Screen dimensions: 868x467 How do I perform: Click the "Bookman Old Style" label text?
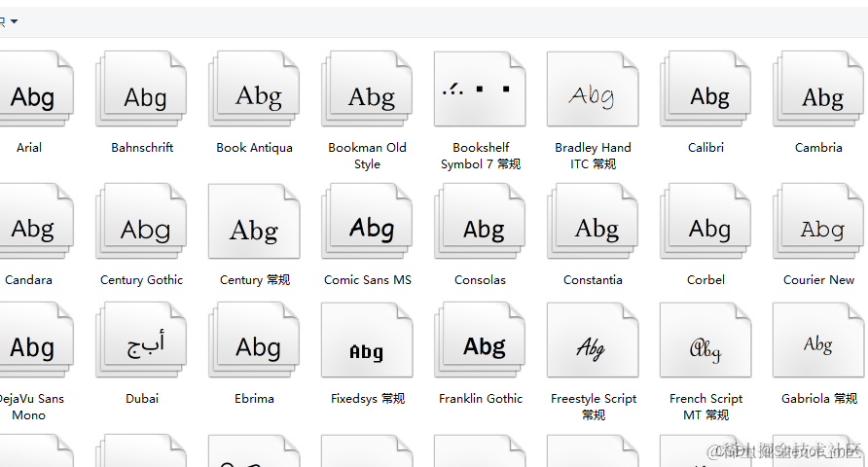[367, 156]
